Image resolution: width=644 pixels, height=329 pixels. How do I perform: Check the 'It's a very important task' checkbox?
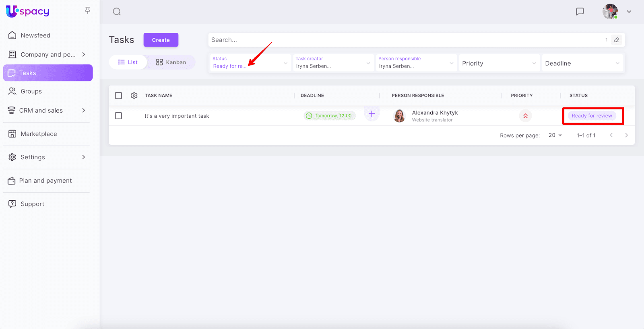(118, 116)
